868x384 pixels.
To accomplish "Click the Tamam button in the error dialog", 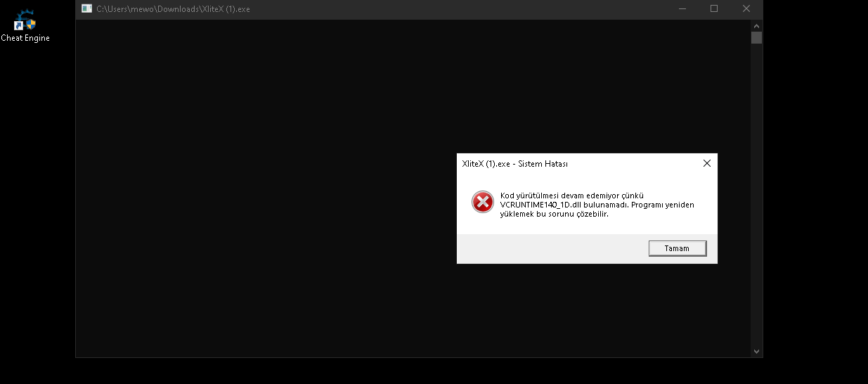I will (x=677, y=248).
